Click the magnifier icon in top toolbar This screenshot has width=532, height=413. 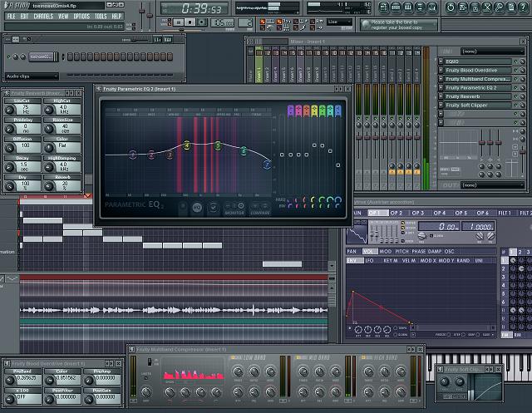499,7
